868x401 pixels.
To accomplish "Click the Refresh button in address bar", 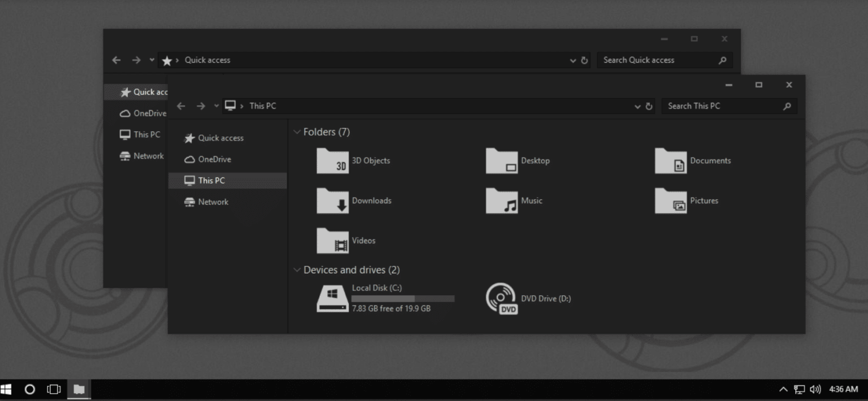I will [648, 106].
